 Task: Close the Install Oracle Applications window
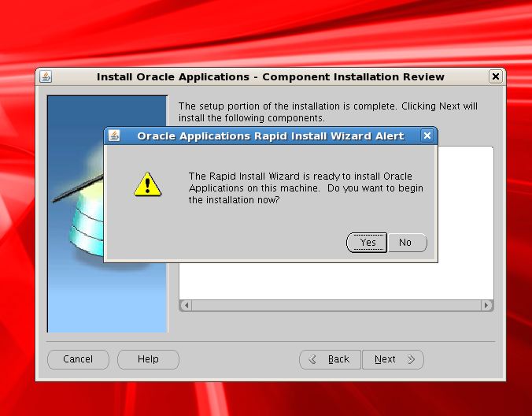point(495,76)
